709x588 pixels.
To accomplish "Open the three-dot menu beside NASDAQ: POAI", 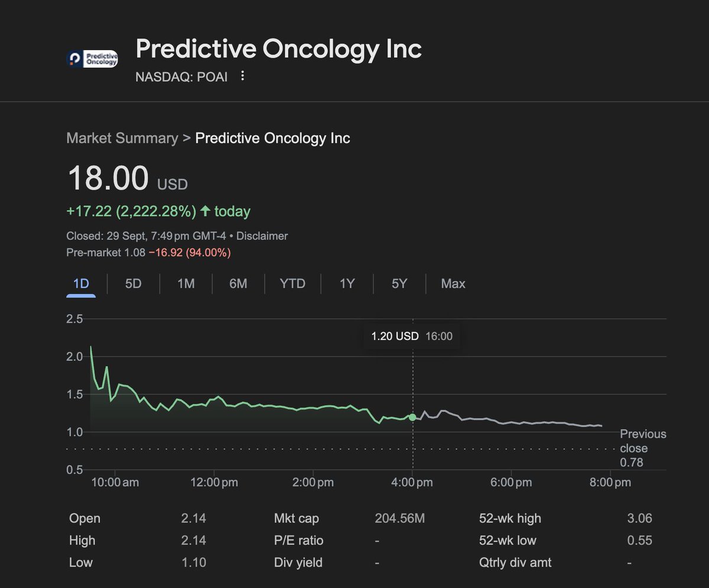I will 242,76.
